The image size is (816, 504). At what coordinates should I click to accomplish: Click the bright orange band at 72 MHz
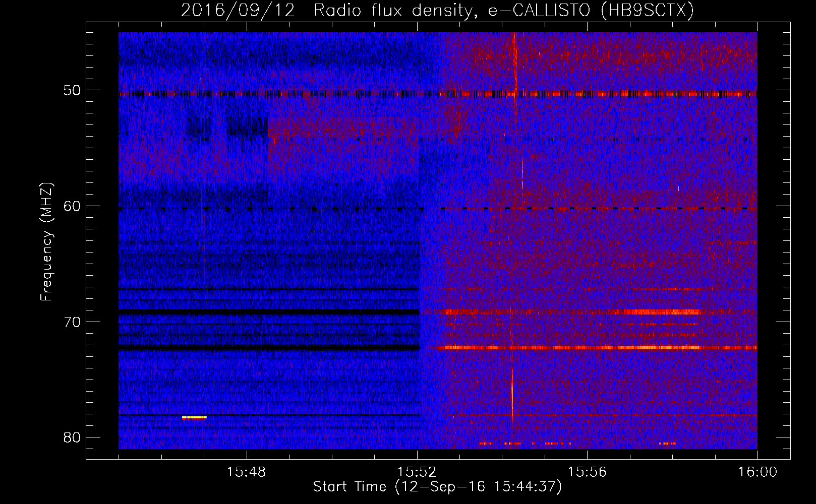(x=597, y=348)
